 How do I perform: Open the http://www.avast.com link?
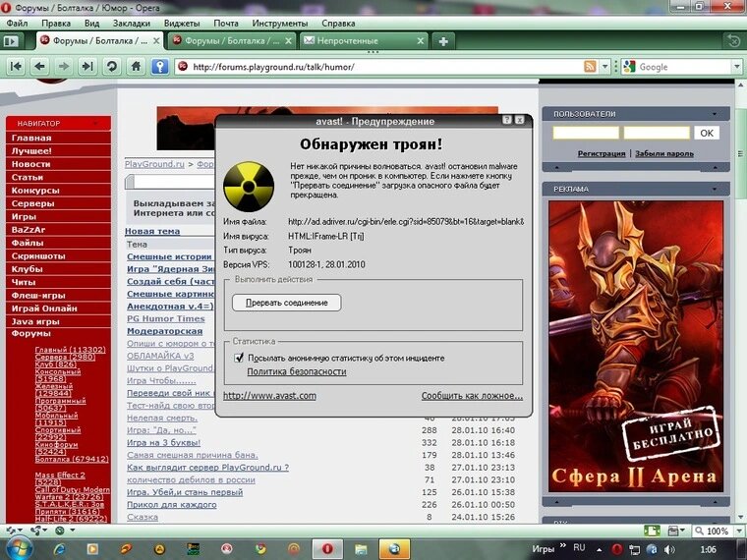point(269,395)
